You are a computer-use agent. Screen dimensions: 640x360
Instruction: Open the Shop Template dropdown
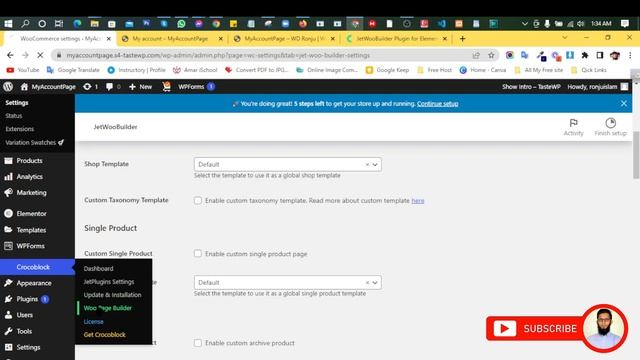click(287, 164)
